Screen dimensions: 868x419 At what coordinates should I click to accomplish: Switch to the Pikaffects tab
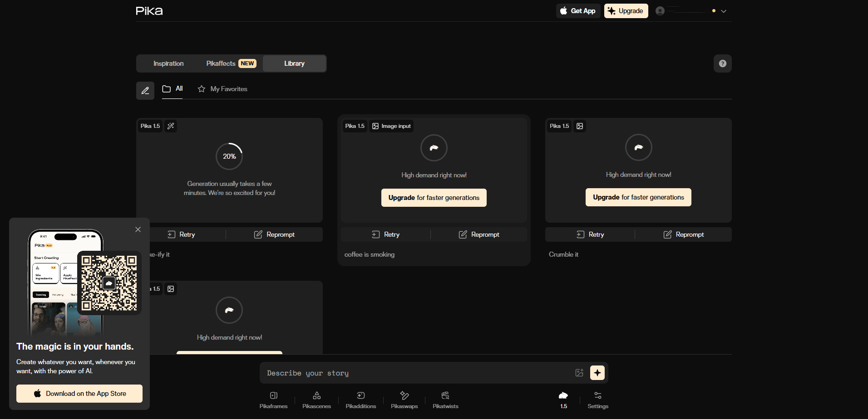point(231,63)
